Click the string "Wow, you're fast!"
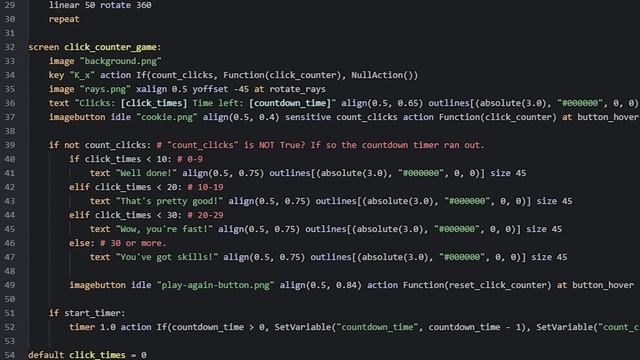The width and height of the screenshot is (640, 360). [164, 229]
